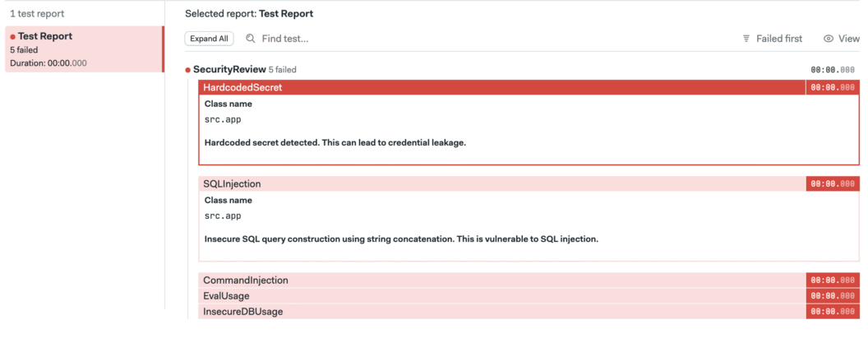This screenshot has width=868, height=343.
Task: Click the search magnifier icon
Action: click(251, 39)
